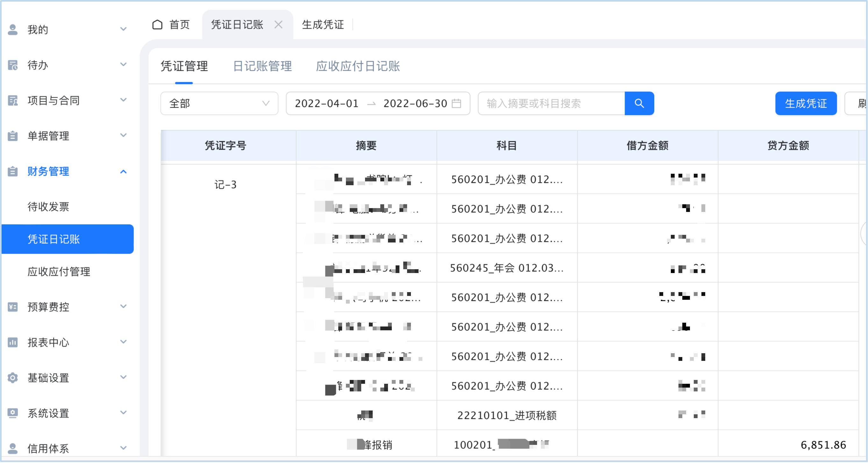The image size is (868, 463).
Task: Open the 全部 filter dropdown
Action: (x=219, y=103)
